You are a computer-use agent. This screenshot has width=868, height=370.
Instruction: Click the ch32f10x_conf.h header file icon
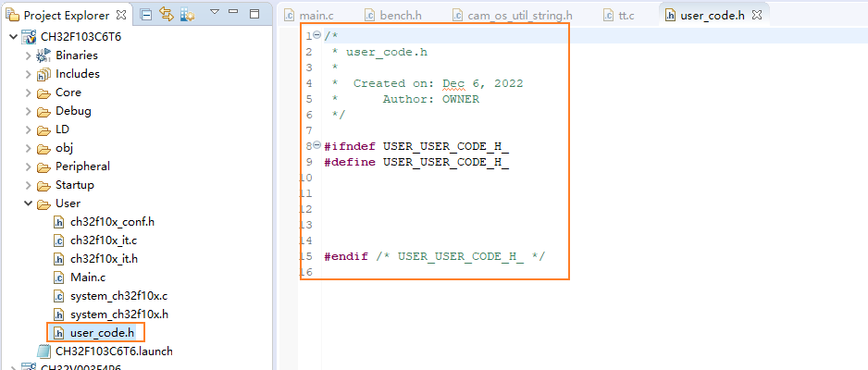(58, 222)
